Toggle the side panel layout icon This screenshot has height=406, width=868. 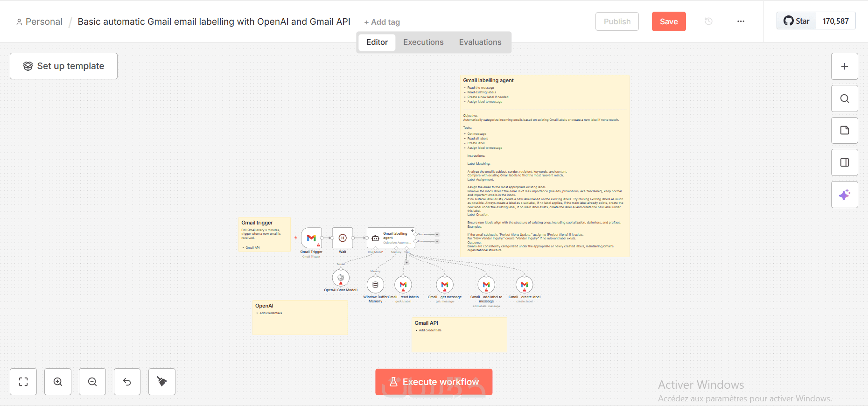click(x=845, y=162)
